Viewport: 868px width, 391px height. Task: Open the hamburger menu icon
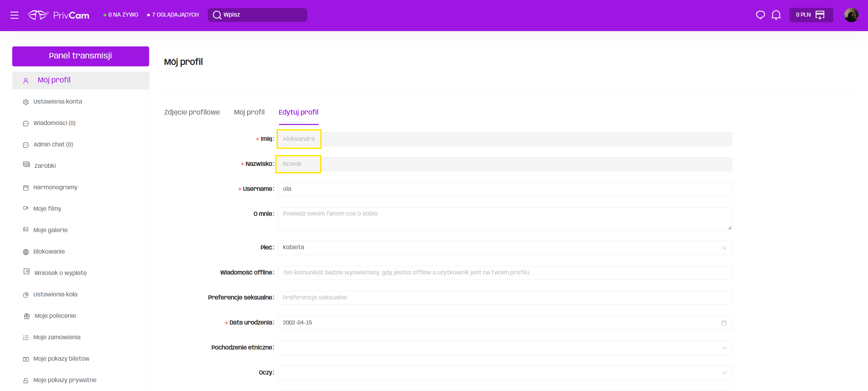(14, 15)
